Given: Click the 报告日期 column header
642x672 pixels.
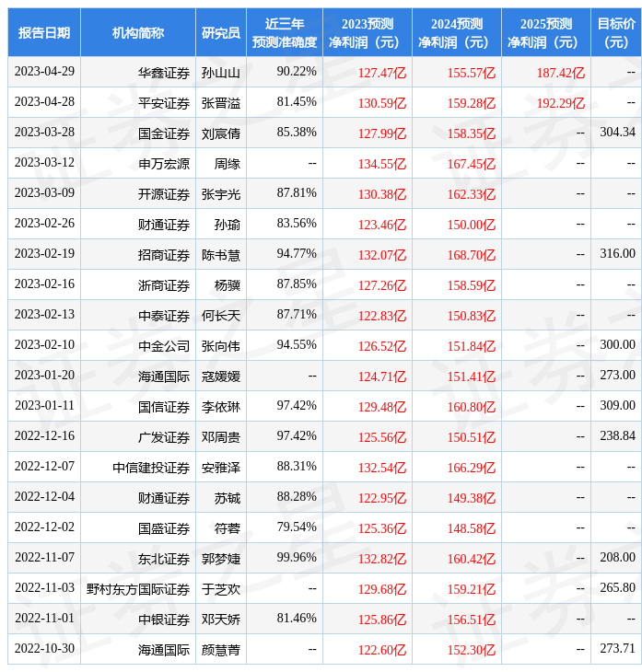Looking at the screenshot, I should click(44, 33).
